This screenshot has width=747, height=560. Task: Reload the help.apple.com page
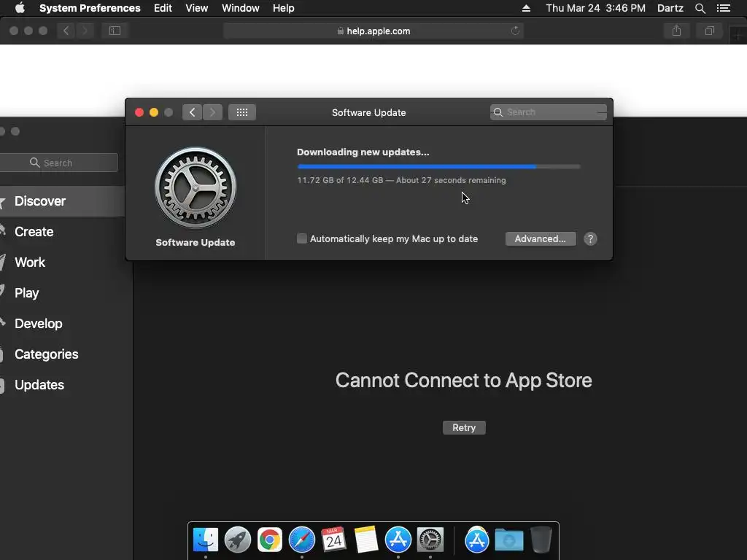(515, 31)
